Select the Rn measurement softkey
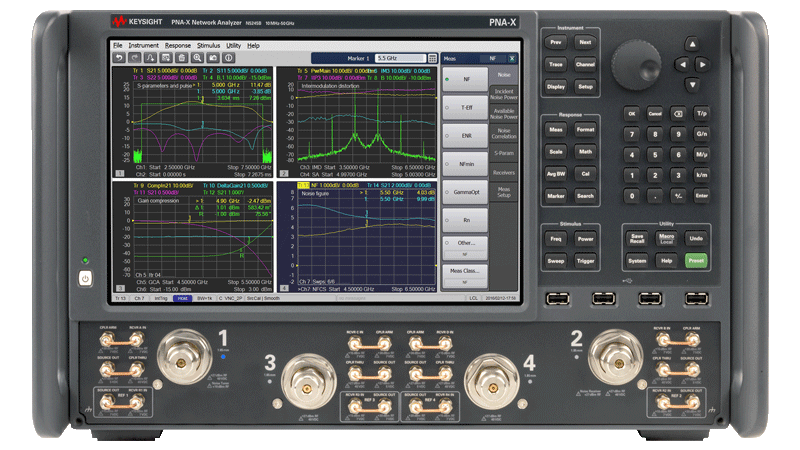The image size is (800, 450). [465, 220]
